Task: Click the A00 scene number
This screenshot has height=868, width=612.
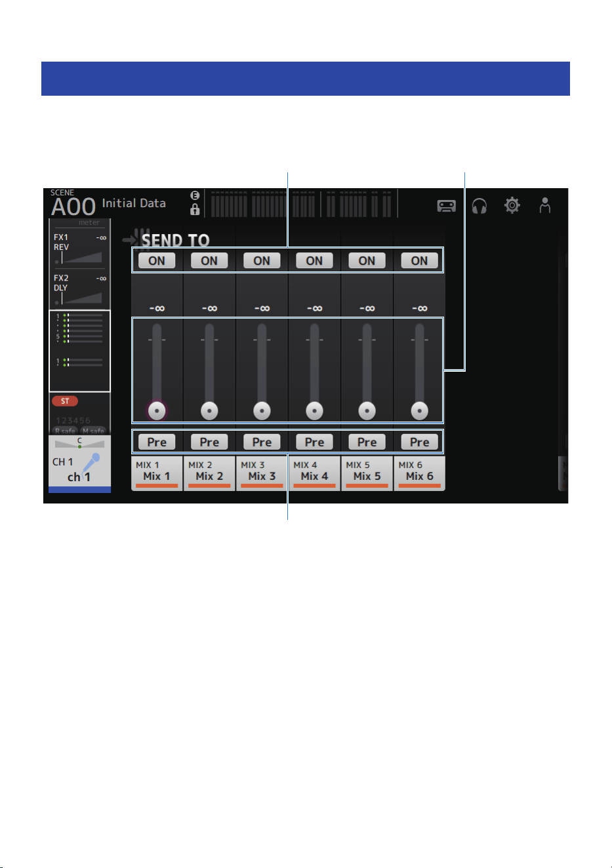Action: pyautogui.click(x=73, y=207)
